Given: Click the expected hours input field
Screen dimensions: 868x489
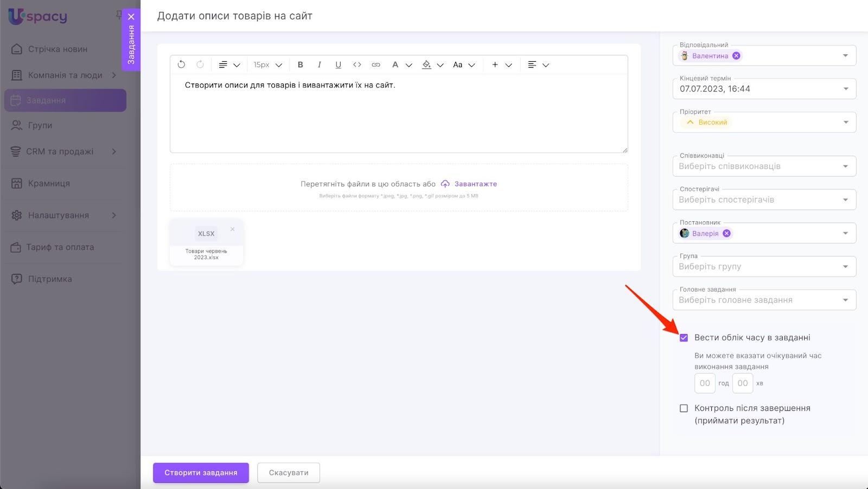Looking at the screenshot, I should coord(705,383).
